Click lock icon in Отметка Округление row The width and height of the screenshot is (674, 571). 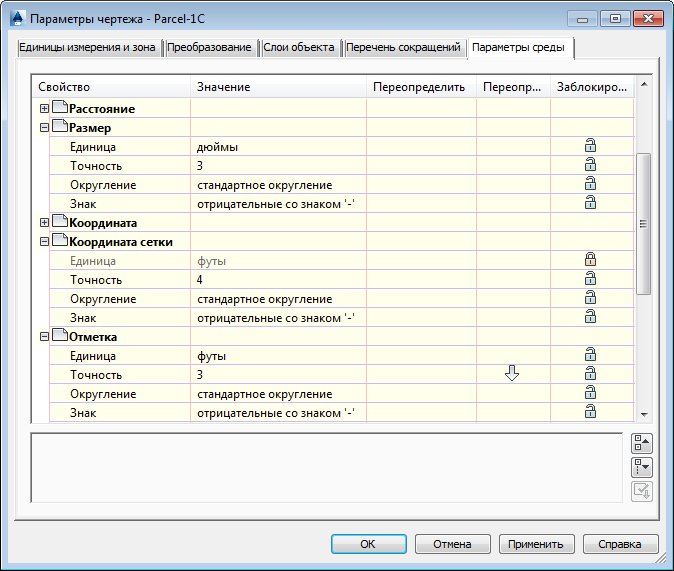(x=590, y=393)
